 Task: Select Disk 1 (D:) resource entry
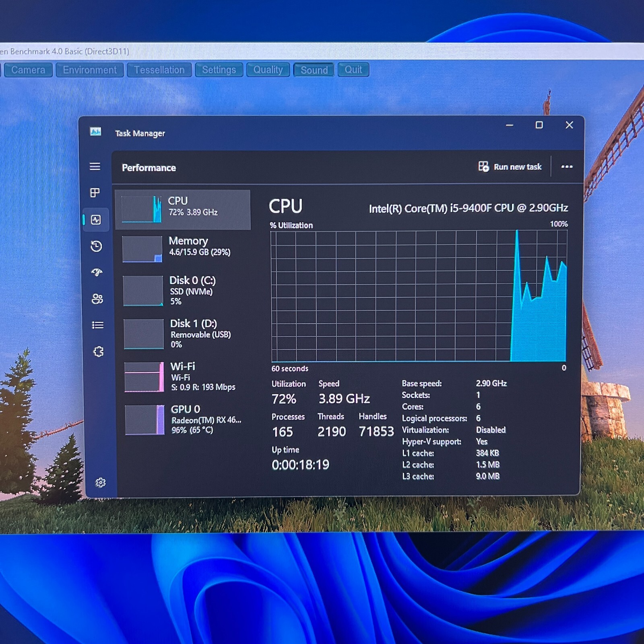185,334
